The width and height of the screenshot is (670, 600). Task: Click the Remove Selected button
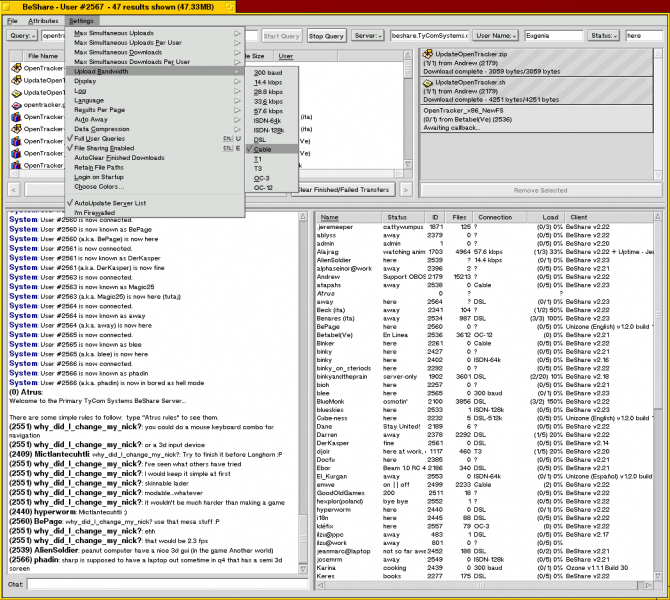click(541, 190)
